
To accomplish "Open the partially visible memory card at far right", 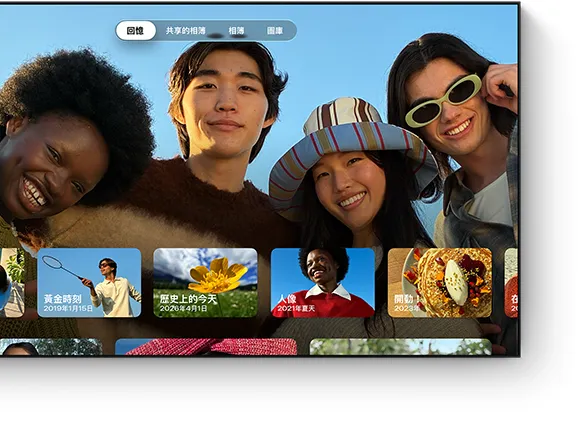I will (x=511, y=283).
